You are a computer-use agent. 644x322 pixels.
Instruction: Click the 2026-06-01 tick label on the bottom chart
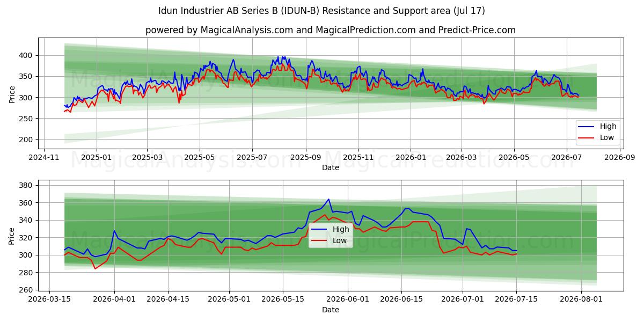coord(348,300)
